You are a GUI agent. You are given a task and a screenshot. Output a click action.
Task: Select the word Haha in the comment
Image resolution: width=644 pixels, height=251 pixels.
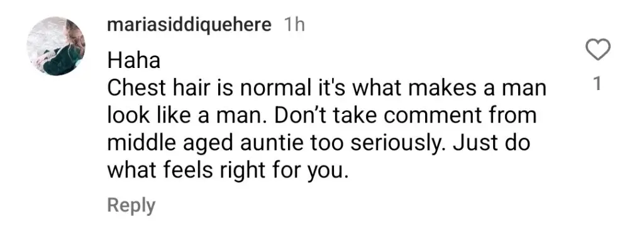[133, 61]
